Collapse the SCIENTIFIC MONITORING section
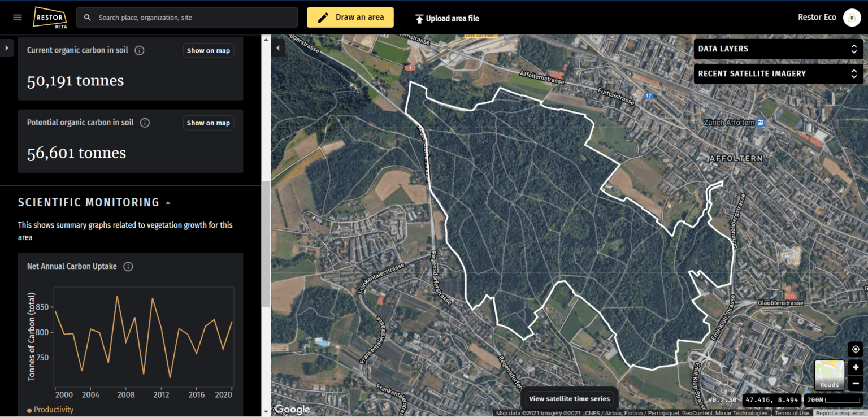 tap(167, 202)
